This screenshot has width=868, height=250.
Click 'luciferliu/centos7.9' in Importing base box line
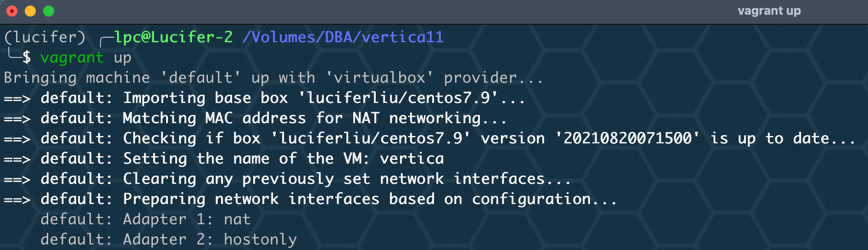398,98
